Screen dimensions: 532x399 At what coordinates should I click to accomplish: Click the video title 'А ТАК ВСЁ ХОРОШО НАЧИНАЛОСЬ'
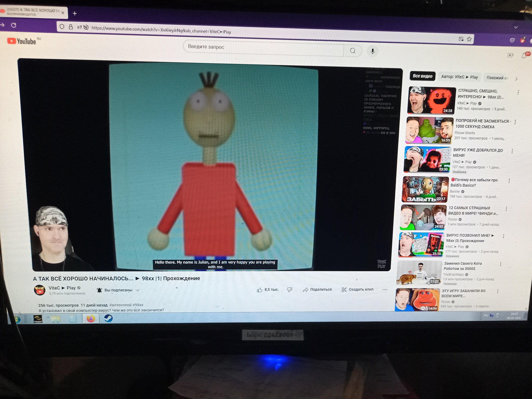point(117,278)
